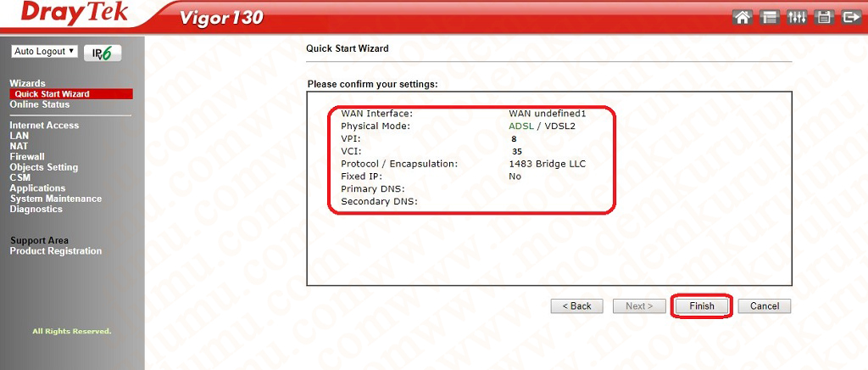
Task: Open the Diagnostics menu
Action: coord(36,210)
